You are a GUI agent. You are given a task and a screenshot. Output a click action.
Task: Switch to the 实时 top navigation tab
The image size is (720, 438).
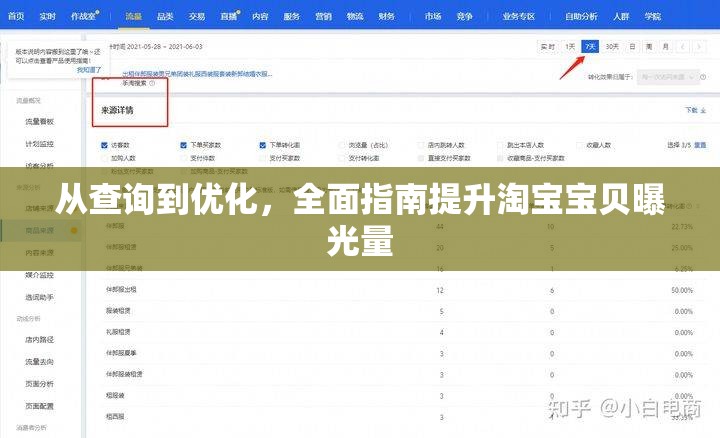point(47,16)
